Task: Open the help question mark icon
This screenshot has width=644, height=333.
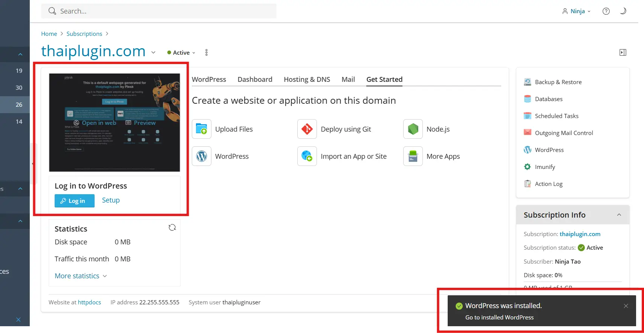Action: point(606,11)
